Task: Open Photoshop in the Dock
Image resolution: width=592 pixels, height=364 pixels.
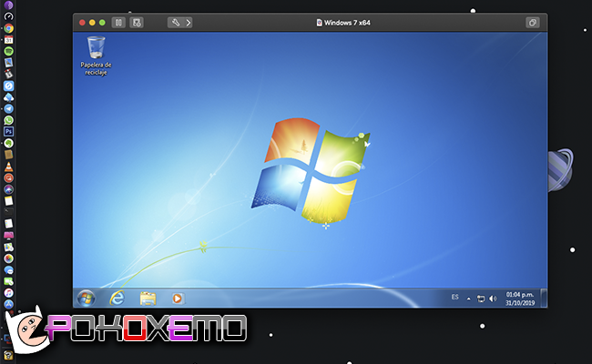Action: [9, 132]
